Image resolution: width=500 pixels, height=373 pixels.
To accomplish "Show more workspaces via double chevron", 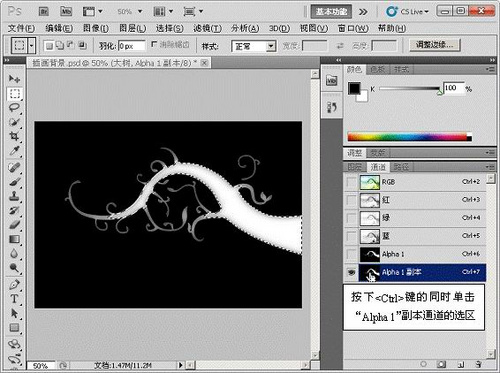I will pos(363,12).
